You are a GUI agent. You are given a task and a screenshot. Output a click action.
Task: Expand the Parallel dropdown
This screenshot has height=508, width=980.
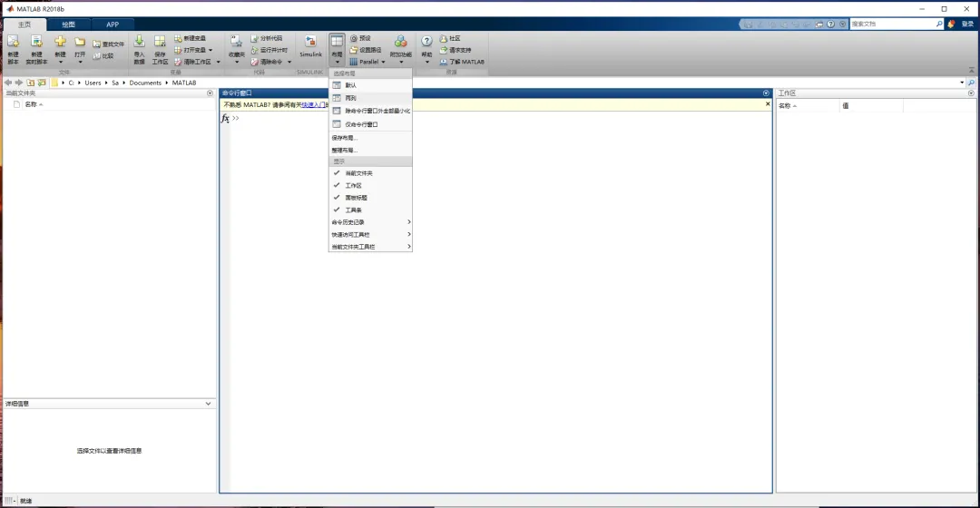pos(383,62)
